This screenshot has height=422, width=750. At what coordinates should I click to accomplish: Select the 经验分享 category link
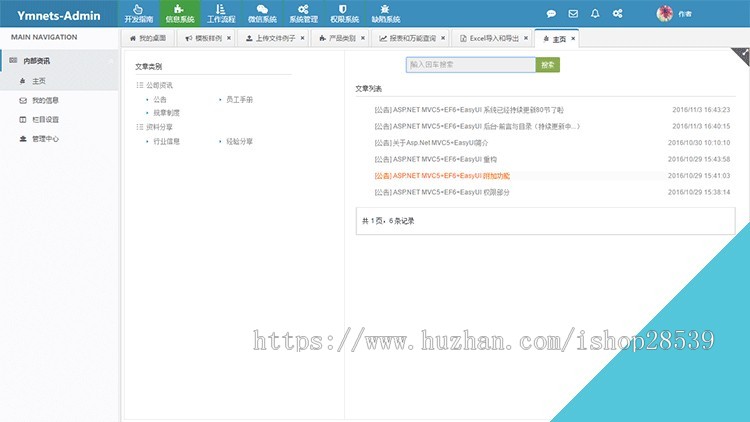[x=239, y=142]
